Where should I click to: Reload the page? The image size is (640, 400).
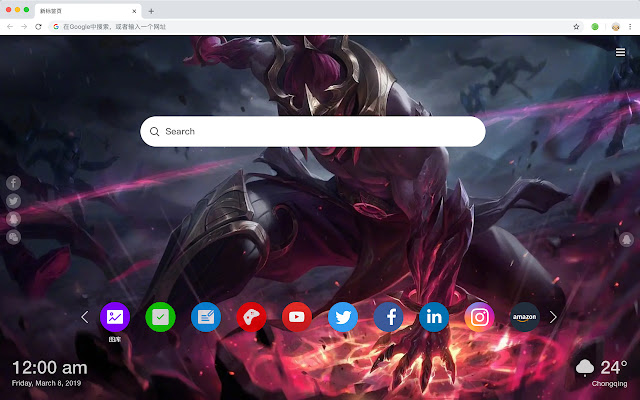(x=38, y=27)
